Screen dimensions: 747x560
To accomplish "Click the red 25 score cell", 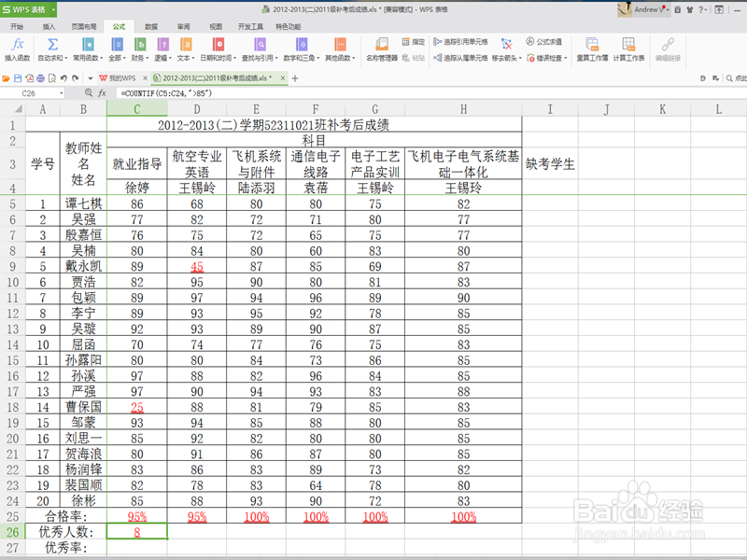I will (x=137, y=407).
